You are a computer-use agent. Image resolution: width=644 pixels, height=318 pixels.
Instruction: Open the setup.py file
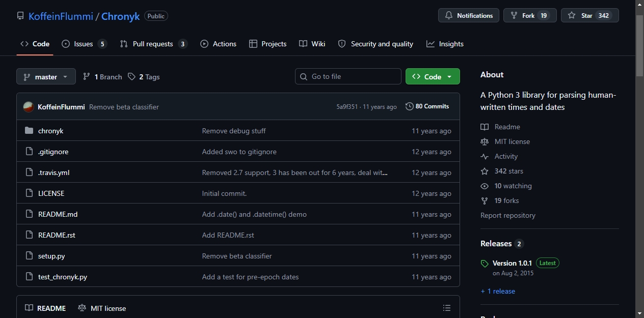(x=51, y=256)
